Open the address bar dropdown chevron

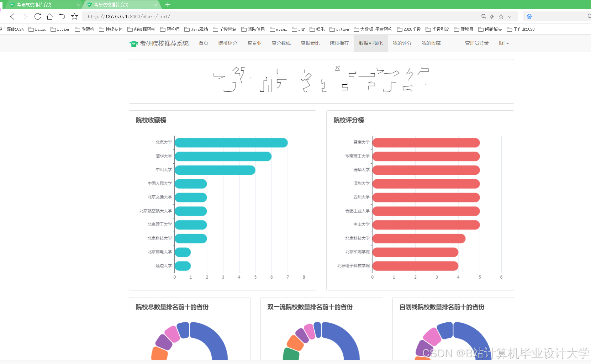[510, 16]
